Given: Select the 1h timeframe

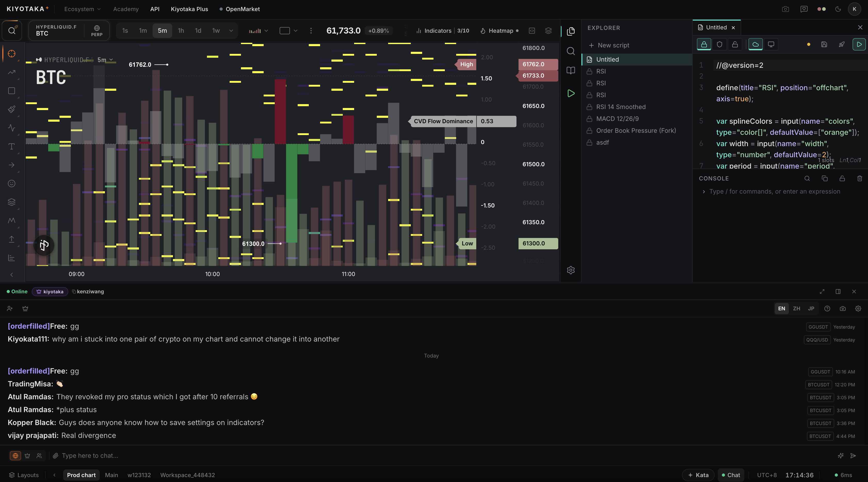Looking at the screenshot, I should 181,31.
